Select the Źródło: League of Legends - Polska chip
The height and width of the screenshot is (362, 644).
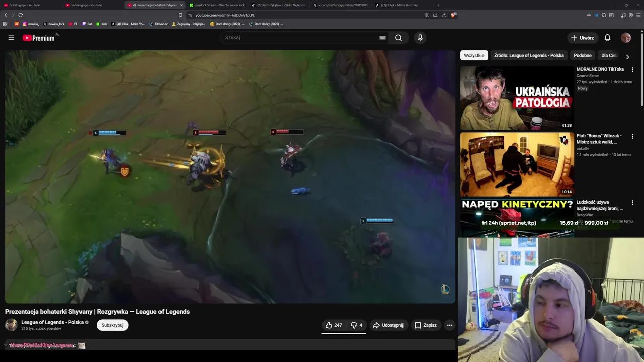(529, 55)
